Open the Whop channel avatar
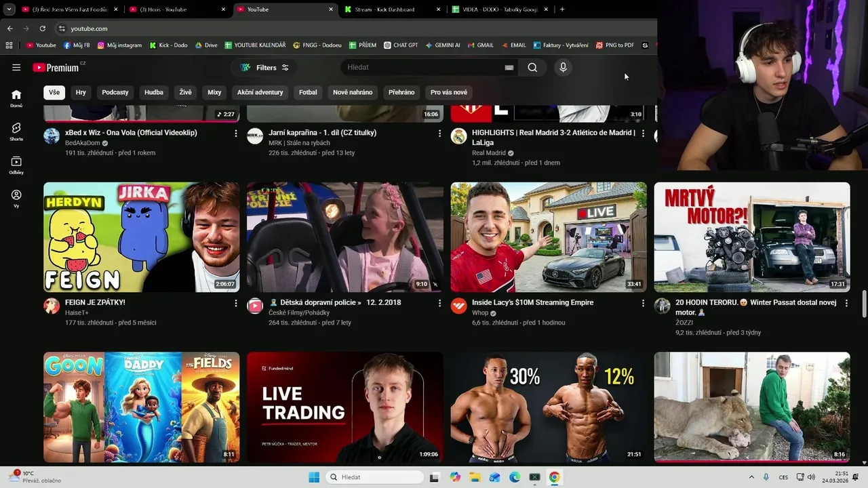This screenshot has width=868, height=488. tap(459, 306)
